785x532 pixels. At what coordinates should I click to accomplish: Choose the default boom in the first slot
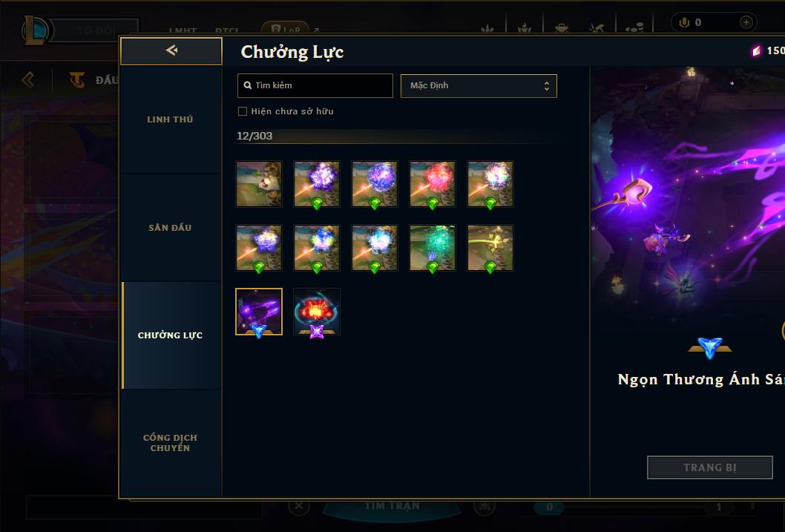point(259,184)
